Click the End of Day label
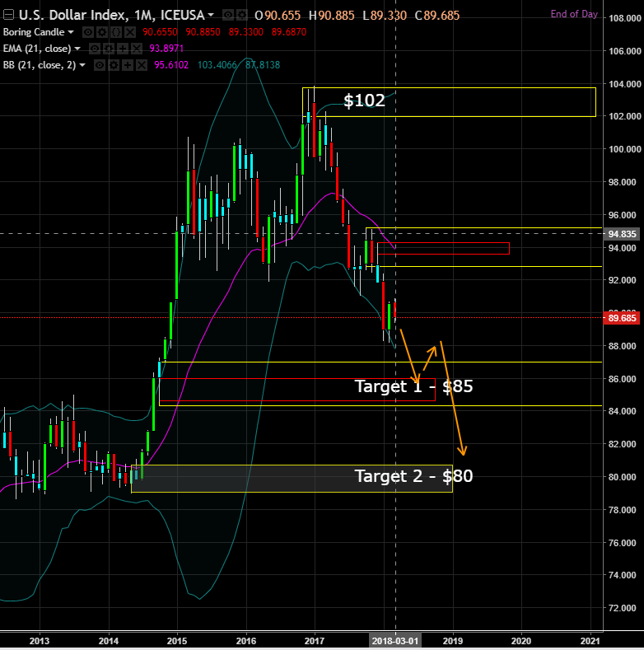644x650 pixels. 574,14
